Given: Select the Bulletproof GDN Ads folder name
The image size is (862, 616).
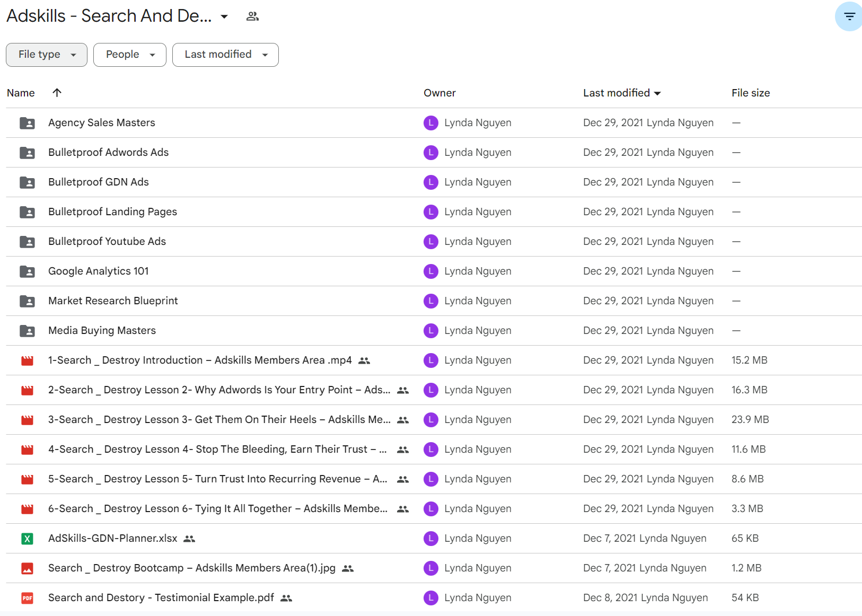Looking at the screenshot, I should coord(99,182).
